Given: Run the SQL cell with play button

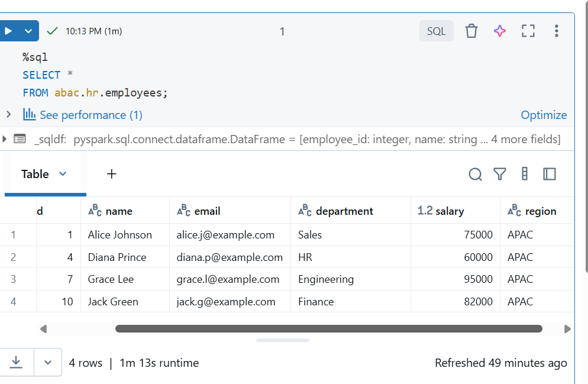Looking at the screenshot, I should tap(8, 31).
